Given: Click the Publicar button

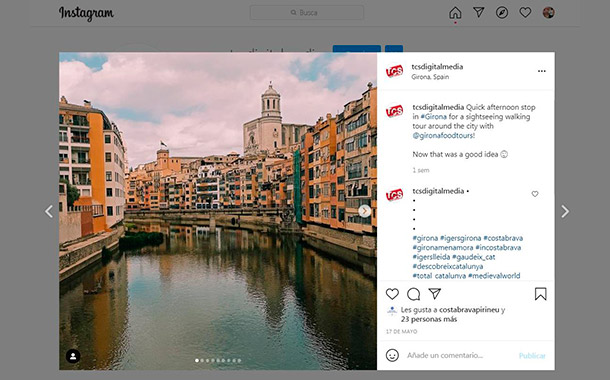Looking at the screenshot, I should pyautogui.click(x=532, y=356).
